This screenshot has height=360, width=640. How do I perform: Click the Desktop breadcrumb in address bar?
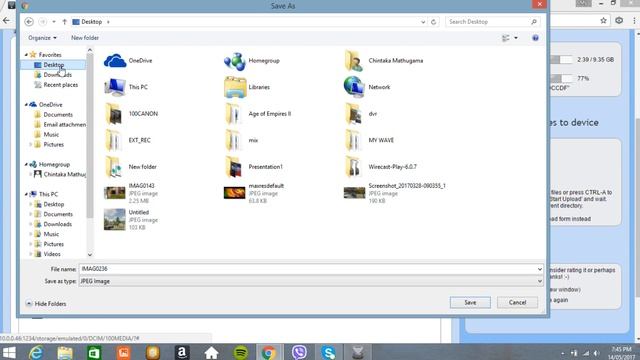91,22
